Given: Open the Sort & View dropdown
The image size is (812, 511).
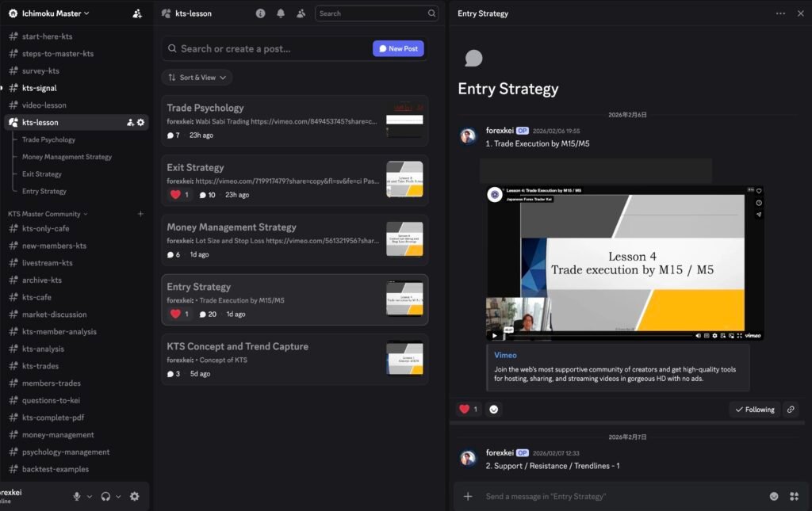Looking at the screenshot, I should 197,78.
